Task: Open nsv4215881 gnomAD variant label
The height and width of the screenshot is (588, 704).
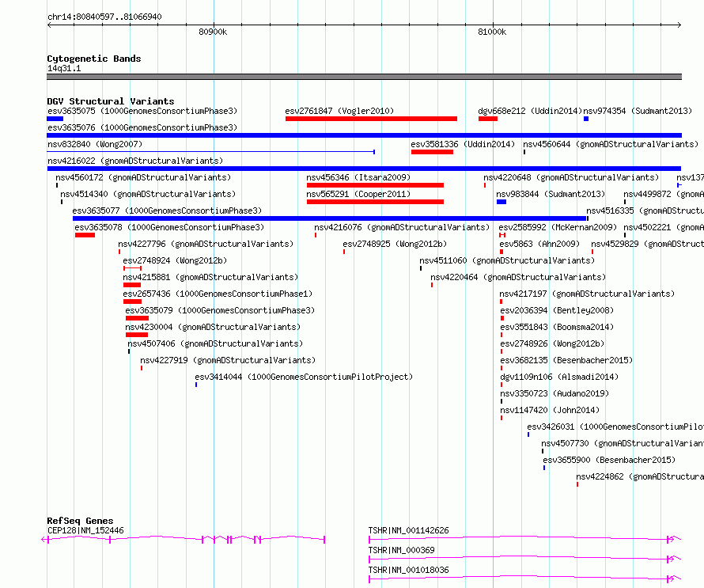Action: pyautogui.click(x=210, y=277)
